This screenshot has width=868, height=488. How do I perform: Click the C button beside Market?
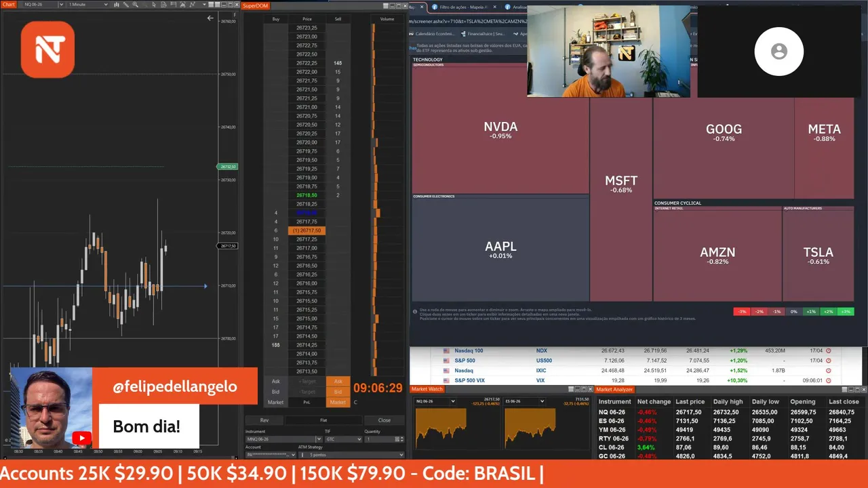(355, 402)
